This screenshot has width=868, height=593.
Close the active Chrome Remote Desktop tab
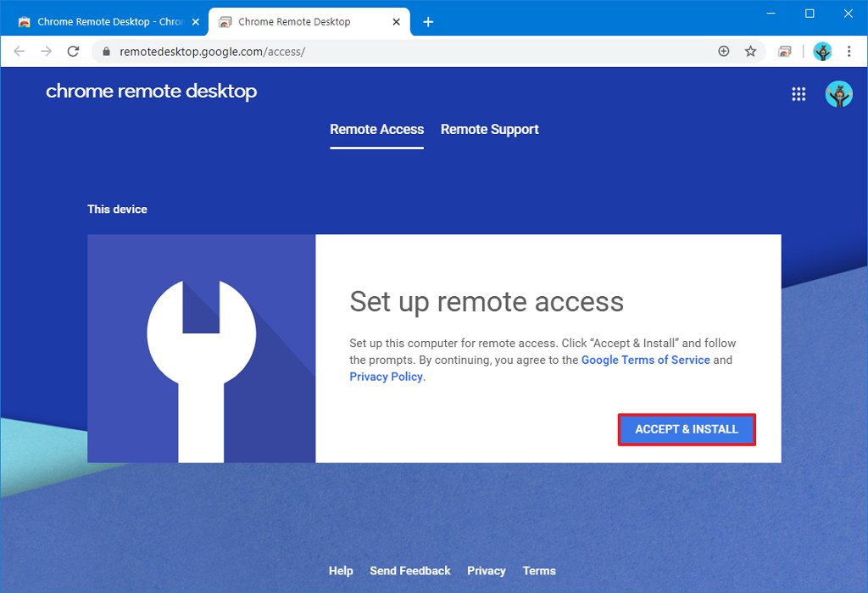tap(397, 22)
